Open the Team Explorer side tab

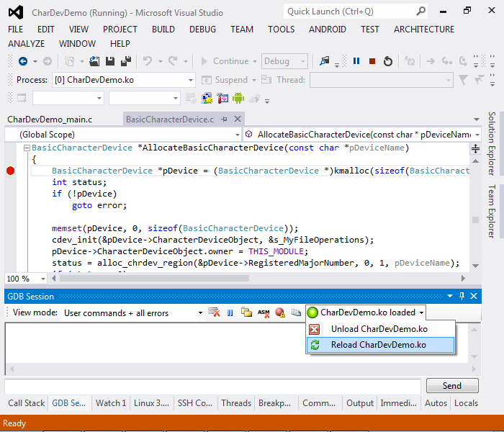[x=492, y=211]
